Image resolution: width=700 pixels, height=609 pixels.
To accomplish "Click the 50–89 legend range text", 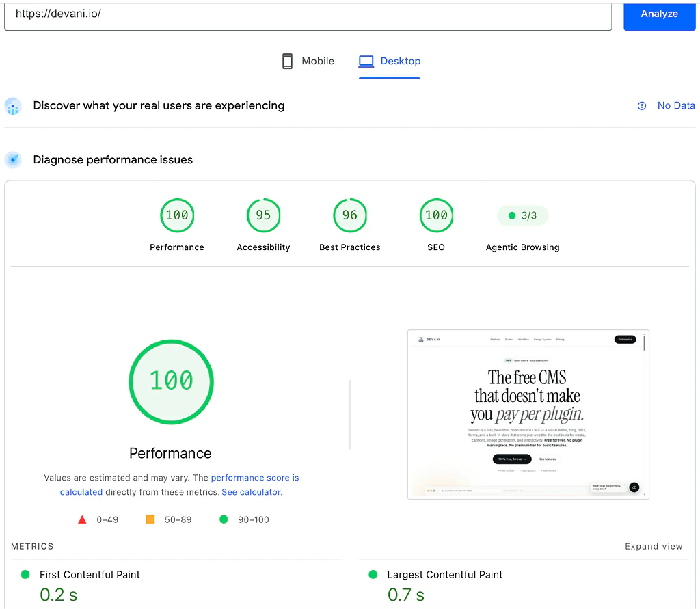I will 178,519.
